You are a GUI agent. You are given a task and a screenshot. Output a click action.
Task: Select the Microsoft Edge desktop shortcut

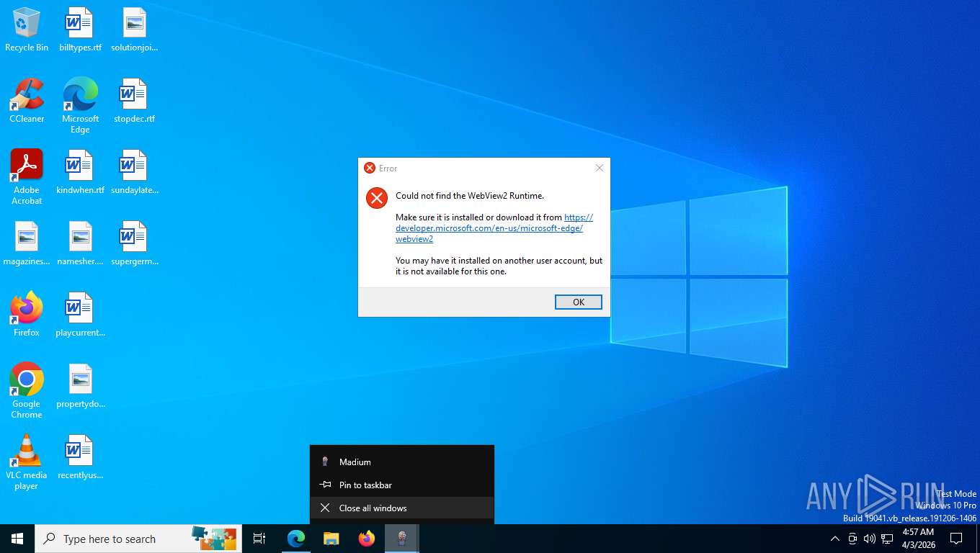80,106
